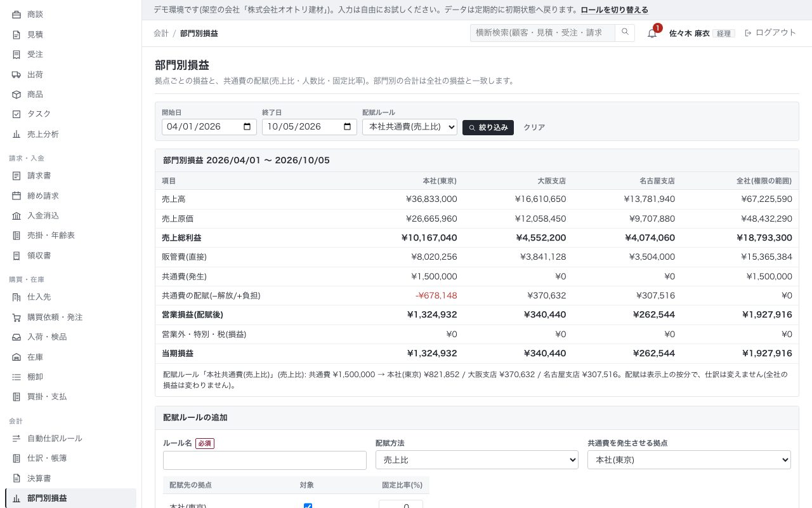Click the 終了日 date field

310,126
